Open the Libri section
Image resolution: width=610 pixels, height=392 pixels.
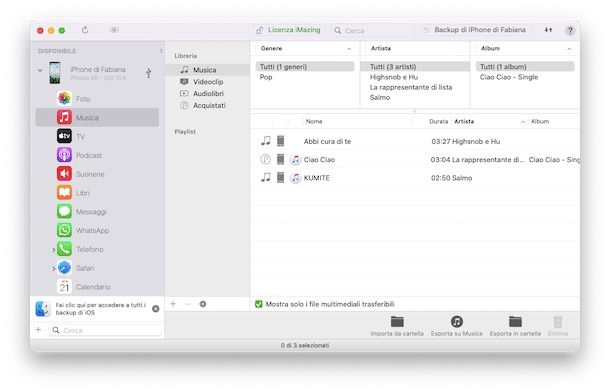[x=97, y=192]
